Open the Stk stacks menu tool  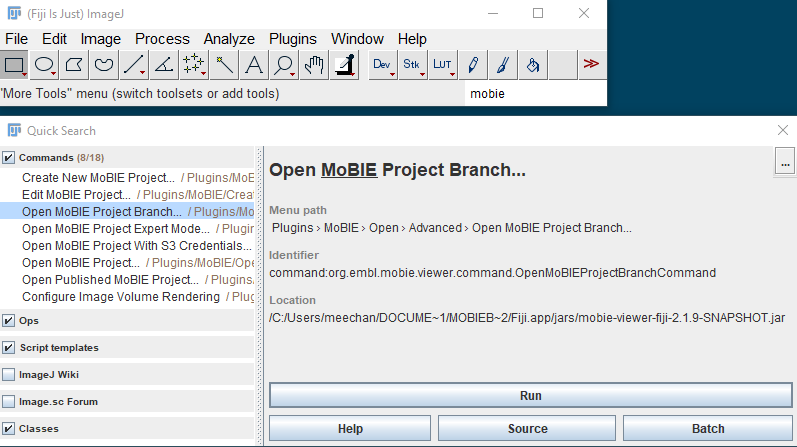tap(413, 65)
